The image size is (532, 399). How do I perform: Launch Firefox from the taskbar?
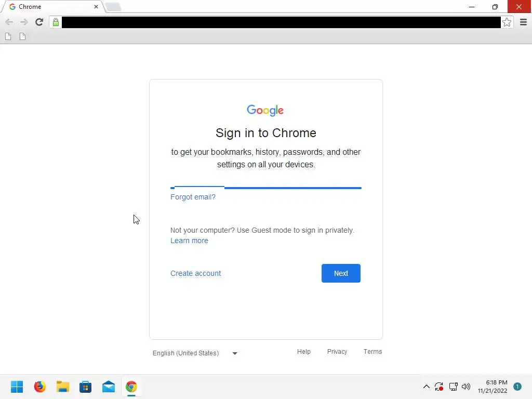(x=39, y=387)
